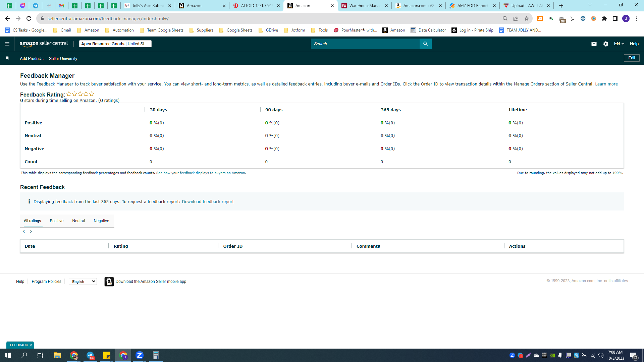The image size is (644, 362).
Task: Click Download feedback report link
Action: click(x=208, y=202)
